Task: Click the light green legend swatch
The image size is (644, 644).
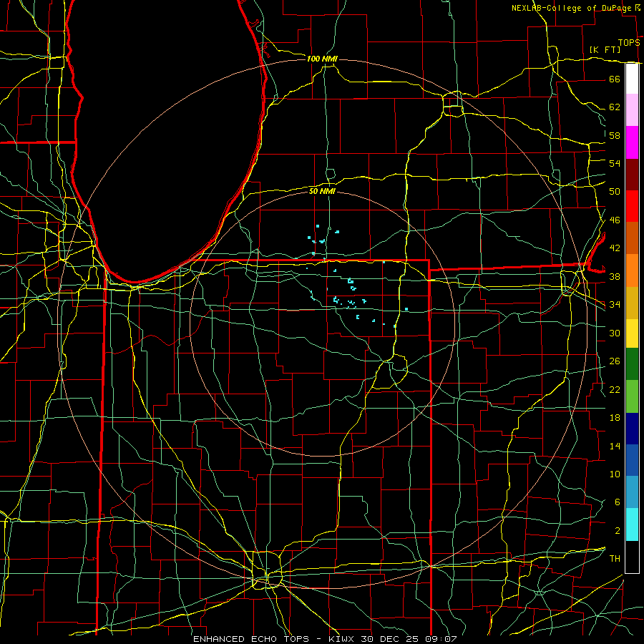Action: coord(632,396)
